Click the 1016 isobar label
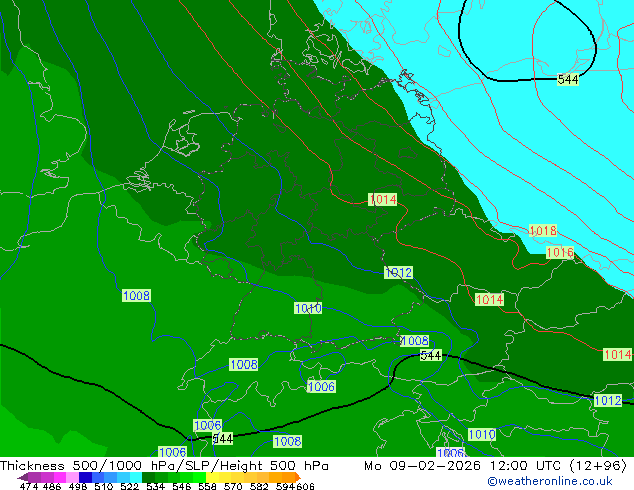 pos(560,253)
